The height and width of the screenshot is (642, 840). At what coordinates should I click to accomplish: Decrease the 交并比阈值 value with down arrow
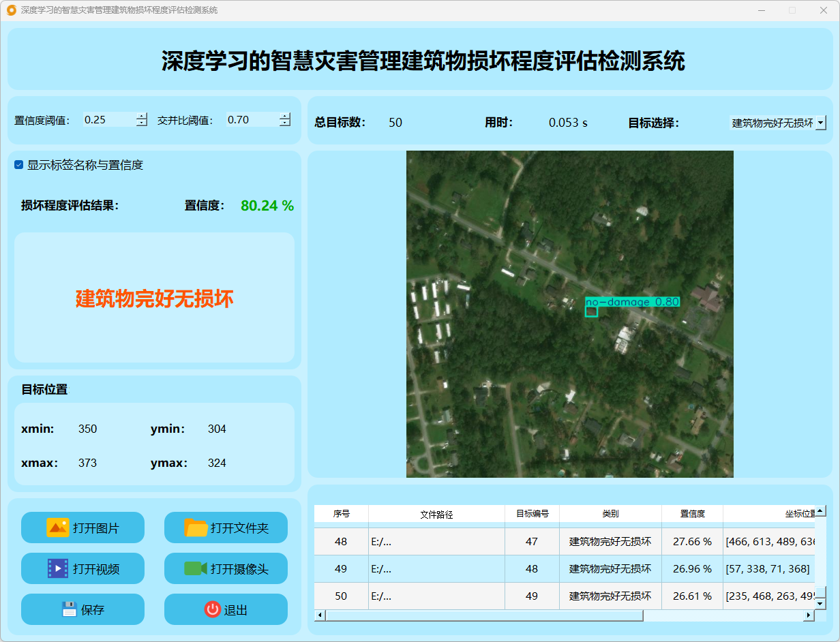point(284,123)
